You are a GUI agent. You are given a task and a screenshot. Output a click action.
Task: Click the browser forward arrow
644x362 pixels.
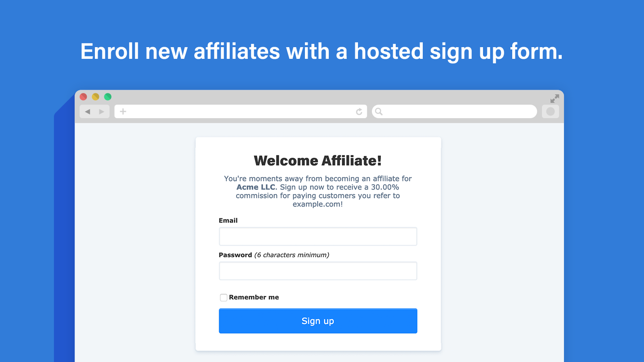click(x=102, y=111)
